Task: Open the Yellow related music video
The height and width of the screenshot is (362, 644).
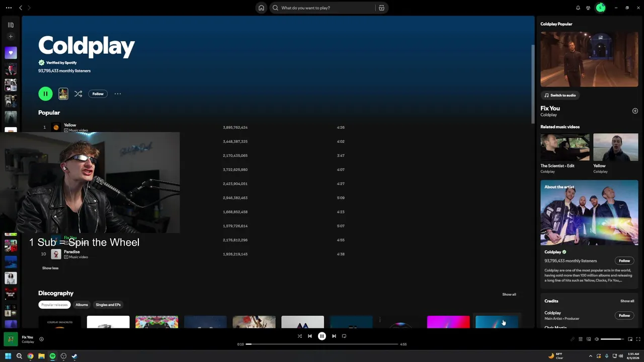Action: 615,147
